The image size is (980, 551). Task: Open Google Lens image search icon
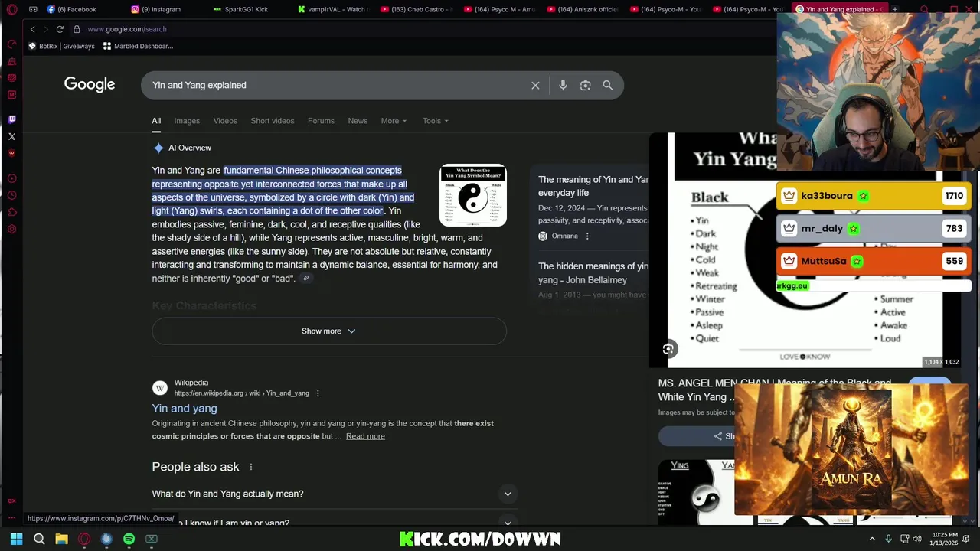coord(585,86)
